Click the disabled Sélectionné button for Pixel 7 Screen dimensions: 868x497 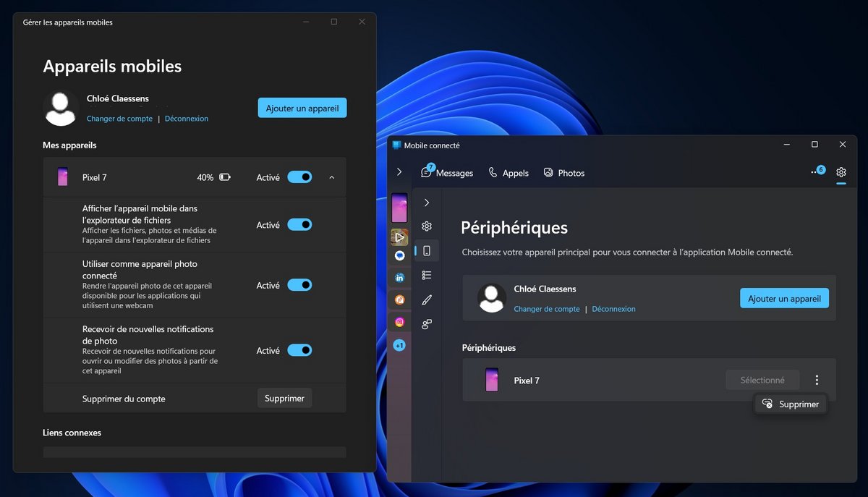pyautogui.click(x=762, y=380)
